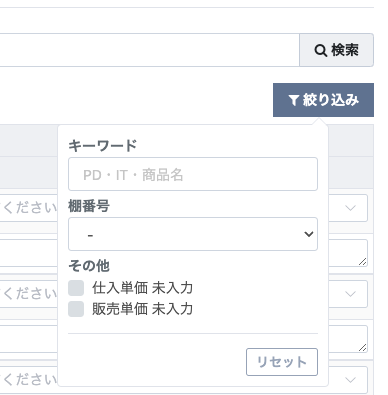Click the first ください placeholder select at left
Screen dimensions: 388x395
(29, 208)
